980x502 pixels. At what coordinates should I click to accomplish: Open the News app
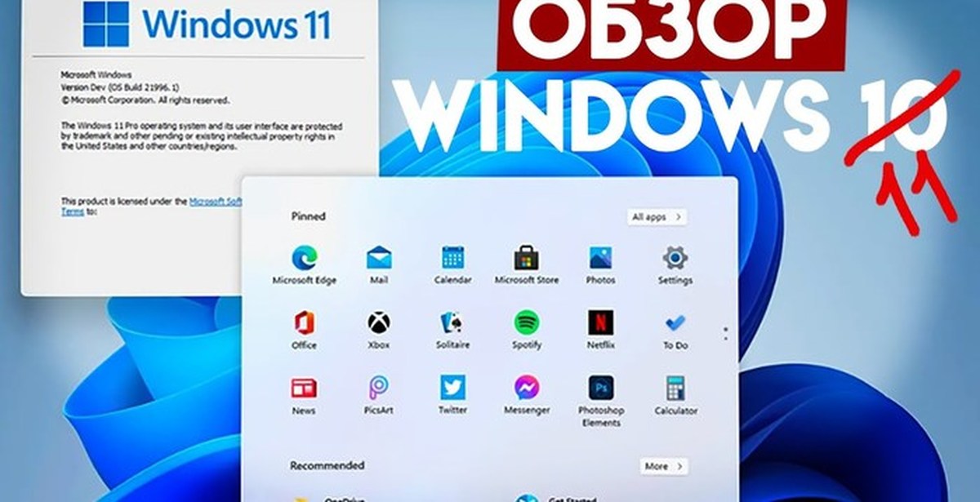304,388
